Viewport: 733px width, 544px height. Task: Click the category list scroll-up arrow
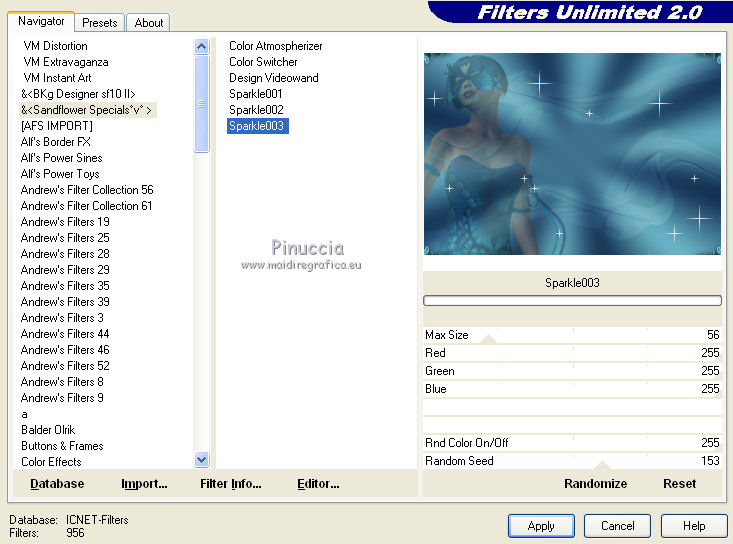[x=201, y=46]
